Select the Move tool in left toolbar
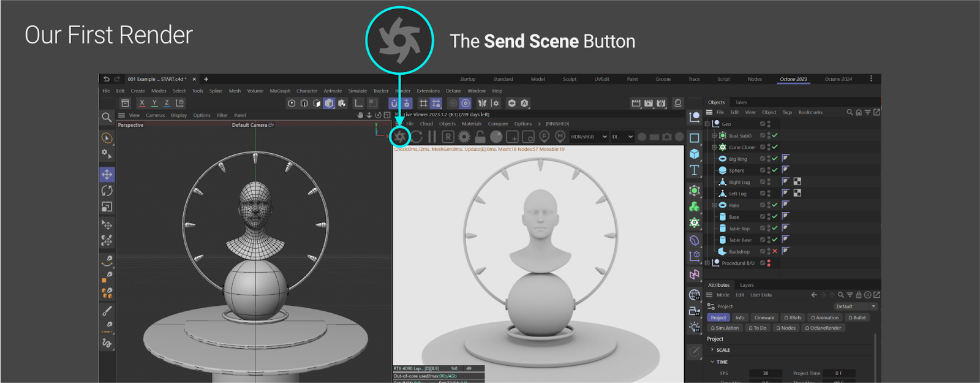 [107, 175]
